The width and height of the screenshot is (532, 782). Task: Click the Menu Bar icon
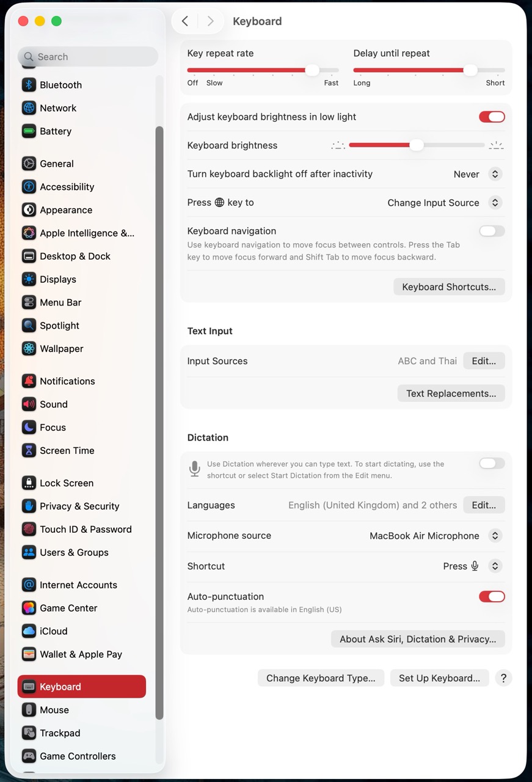pyautogui.click(x=29, y=302)
